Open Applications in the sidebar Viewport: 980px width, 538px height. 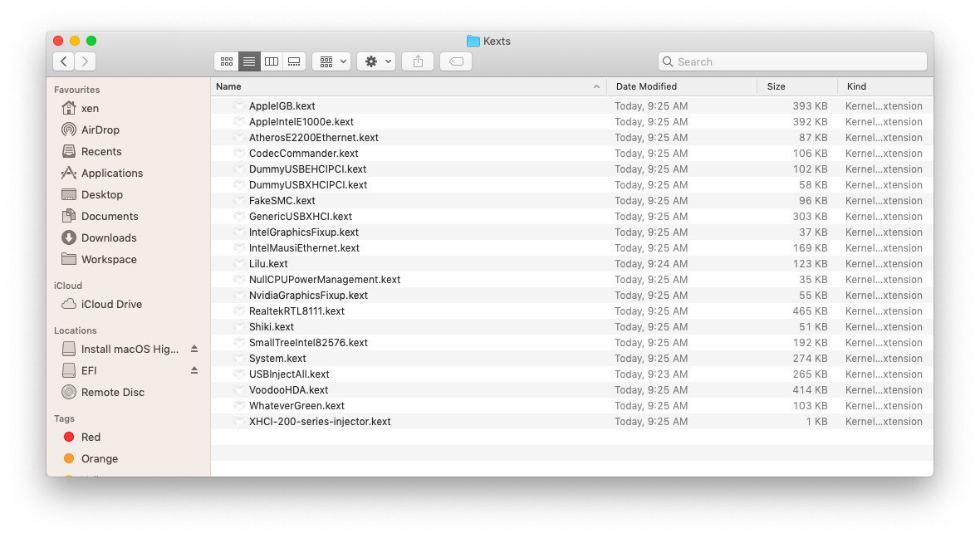[x=112, y=173]
